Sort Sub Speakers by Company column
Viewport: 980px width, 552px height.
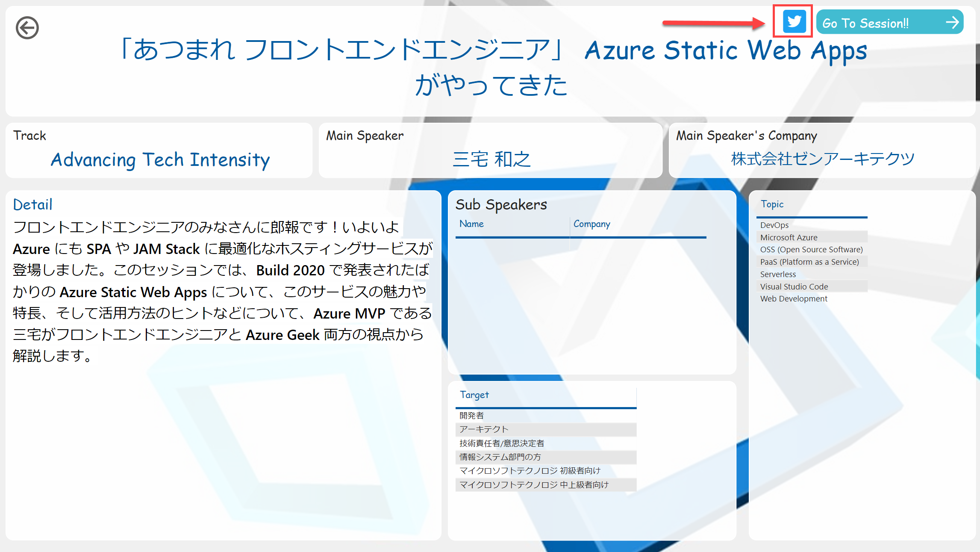(x=592, y=224)
